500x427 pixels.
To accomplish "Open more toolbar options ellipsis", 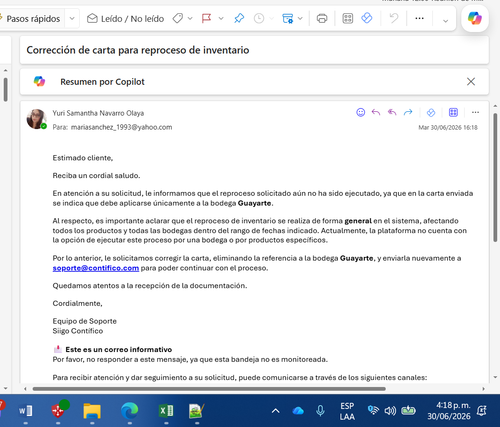I will coord(419,18).
